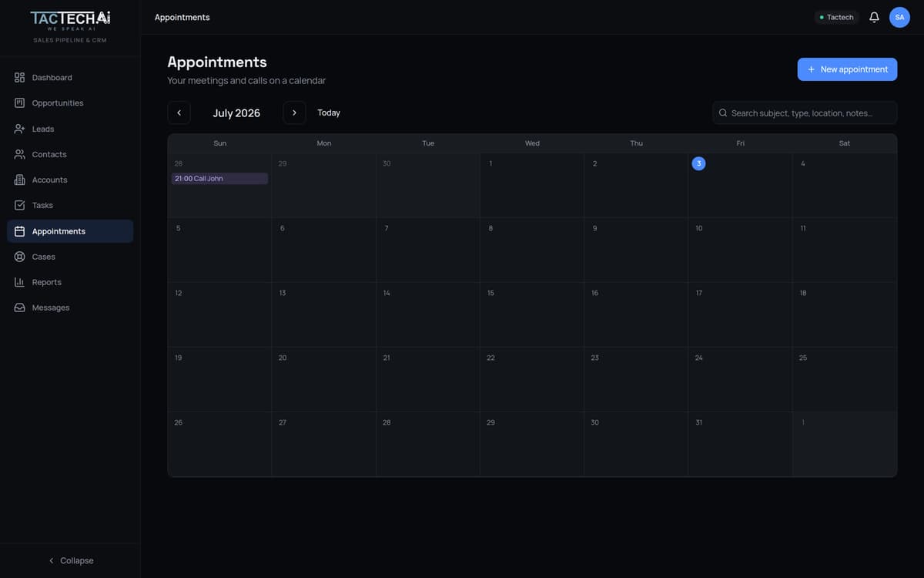Open the Accounts building icon
This screenshot has width=924, height=578.
tap(20, 180)
